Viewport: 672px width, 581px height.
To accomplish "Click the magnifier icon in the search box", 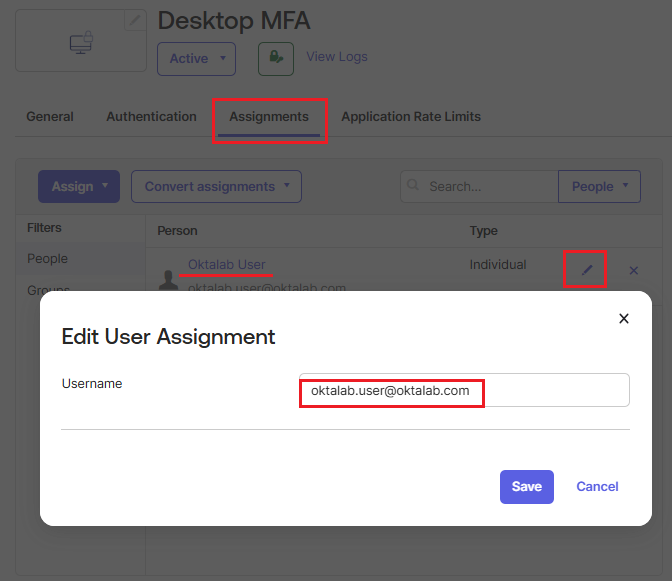I will 415,187.
